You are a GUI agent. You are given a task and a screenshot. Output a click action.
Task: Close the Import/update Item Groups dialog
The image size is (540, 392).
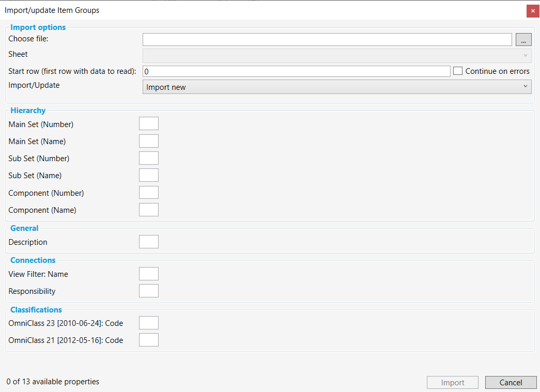(x=533, y=11)
